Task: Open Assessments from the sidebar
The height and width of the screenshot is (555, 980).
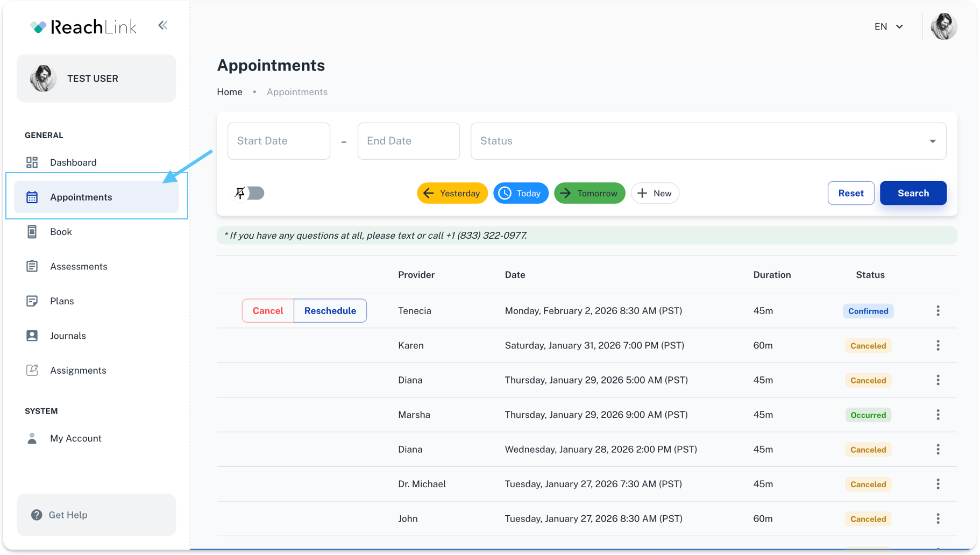Action: pyautogui.click(x=96, y=266)
